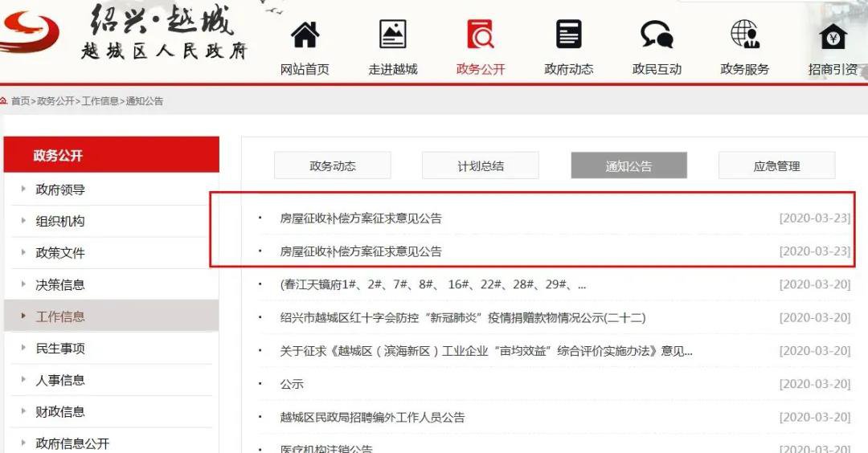Click the 越城区人民政府 title text
This screenshot has width=868, height=453.
click(x=164, y=51)
